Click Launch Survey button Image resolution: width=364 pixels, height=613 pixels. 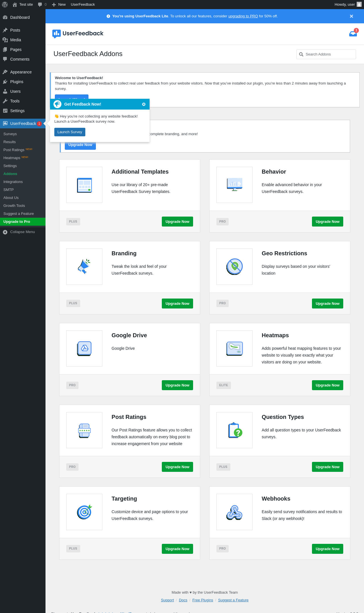point(70,132)
